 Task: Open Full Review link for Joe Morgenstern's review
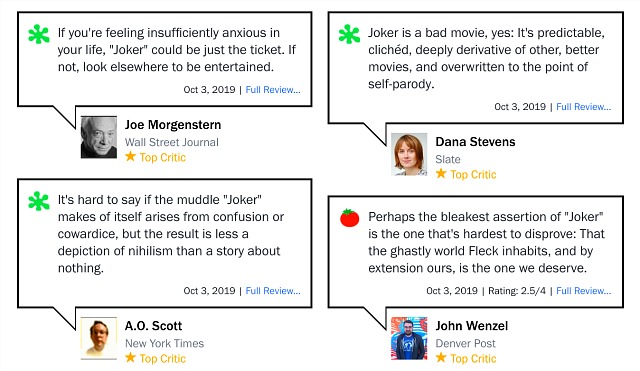[x=273, y=90]
